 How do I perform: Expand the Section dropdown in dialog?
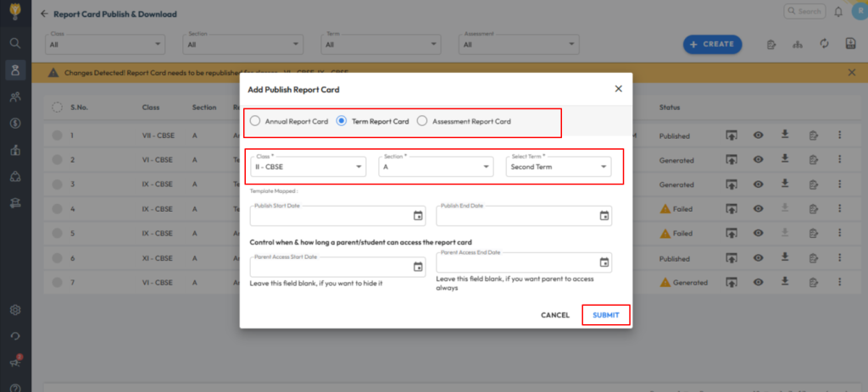coord(436,167)
